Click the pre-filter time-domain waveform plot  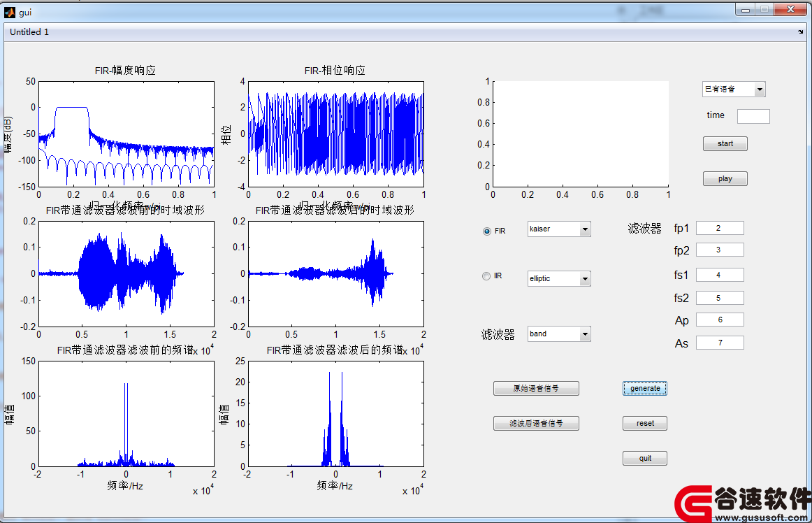pos(126,273)
